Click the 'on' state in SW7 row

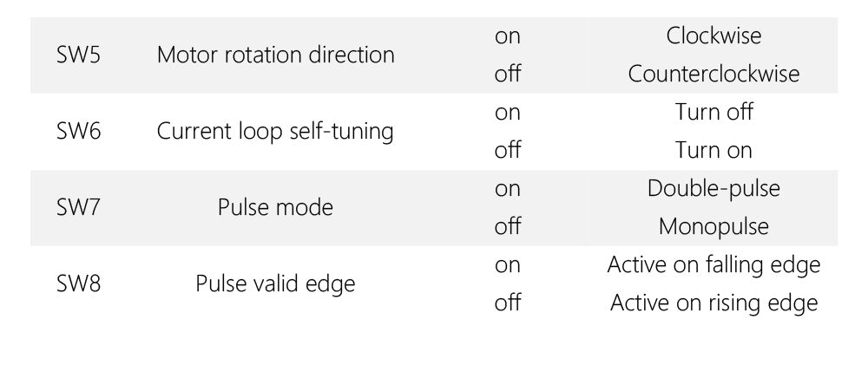coord(508,189)
